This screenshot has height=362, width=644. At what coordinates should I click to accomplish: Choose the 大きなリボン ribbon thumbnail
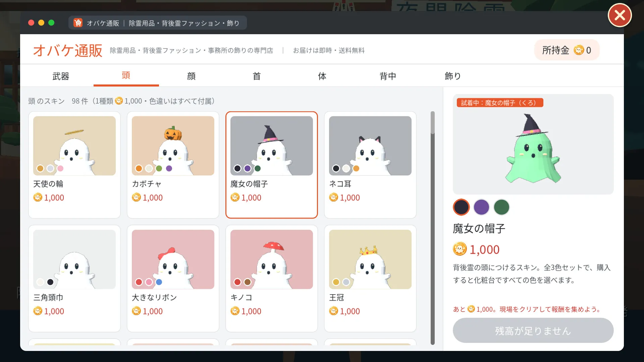point(173,259)
